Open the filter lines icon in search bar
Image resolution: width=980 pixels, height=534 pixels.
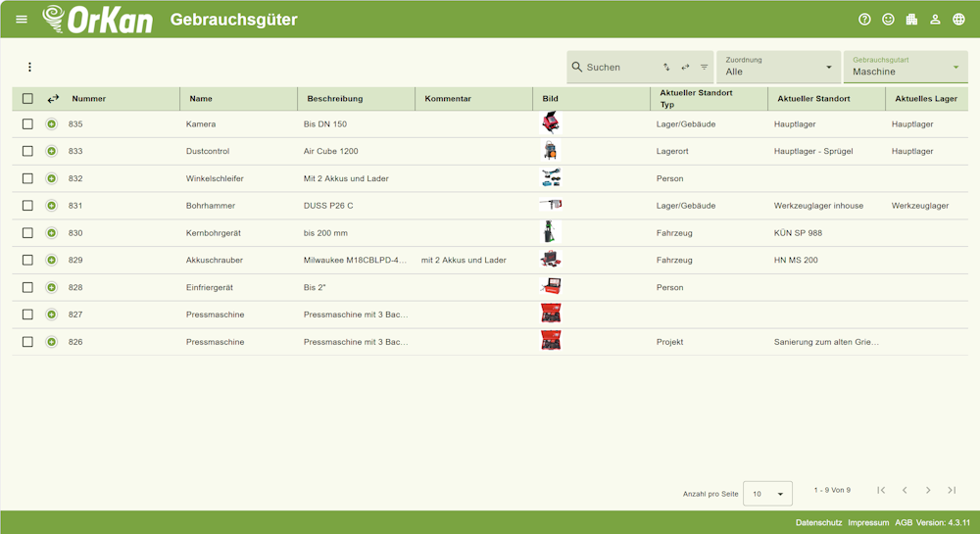705,67
